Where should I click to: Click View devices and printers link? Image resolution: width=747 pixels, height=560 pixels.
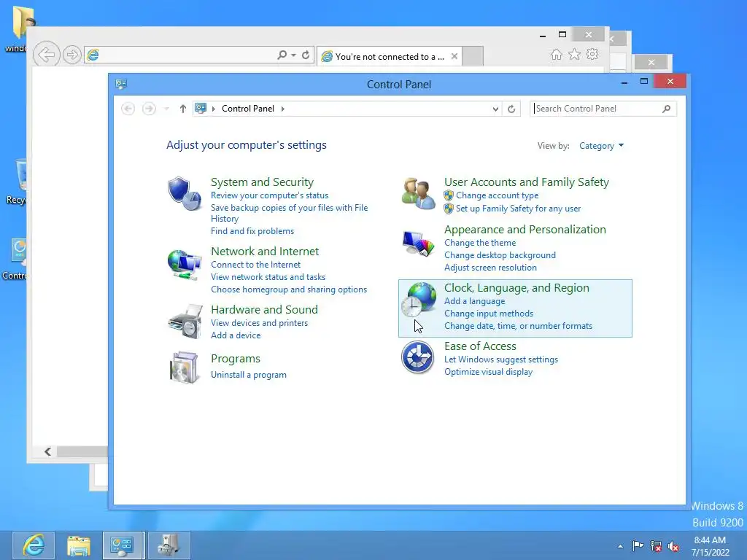tap(259, 323)
